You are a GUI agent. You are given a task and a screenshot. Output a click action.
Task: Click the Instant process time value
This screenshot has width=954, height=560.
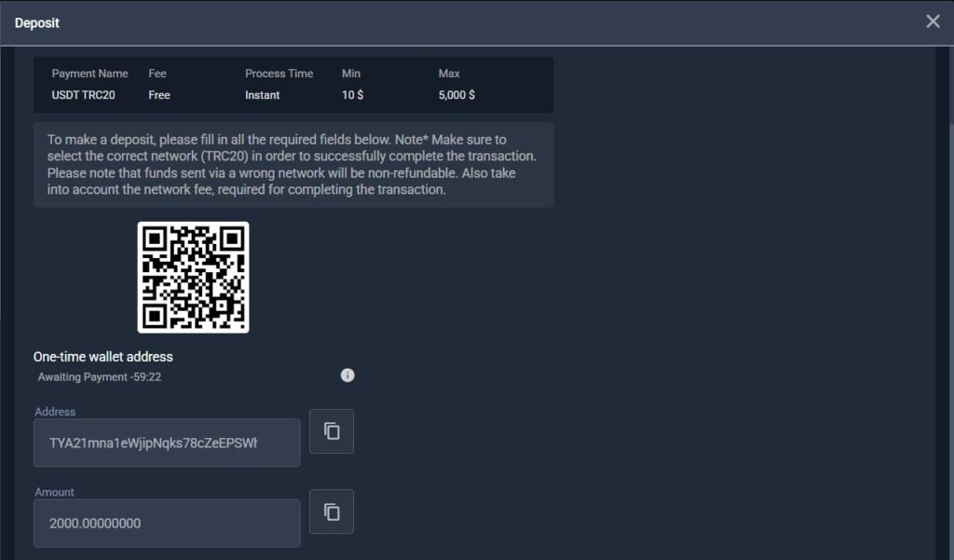(x=262, y=95)
